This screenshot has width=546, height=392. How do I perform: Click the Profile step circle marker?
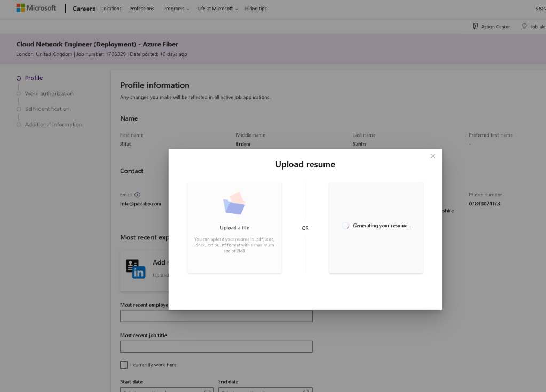pos(19,78)
